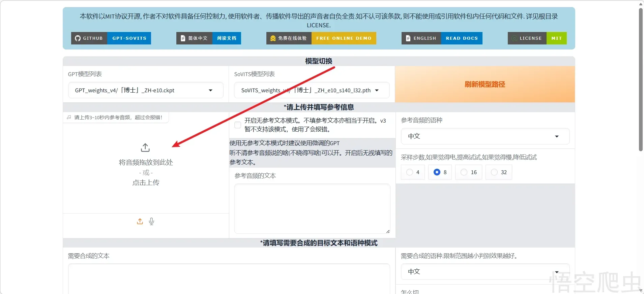Enable the 开启无参考文本模式 checkbox
644x294 pixels.
pyautogui.click(x=238, y=125)
